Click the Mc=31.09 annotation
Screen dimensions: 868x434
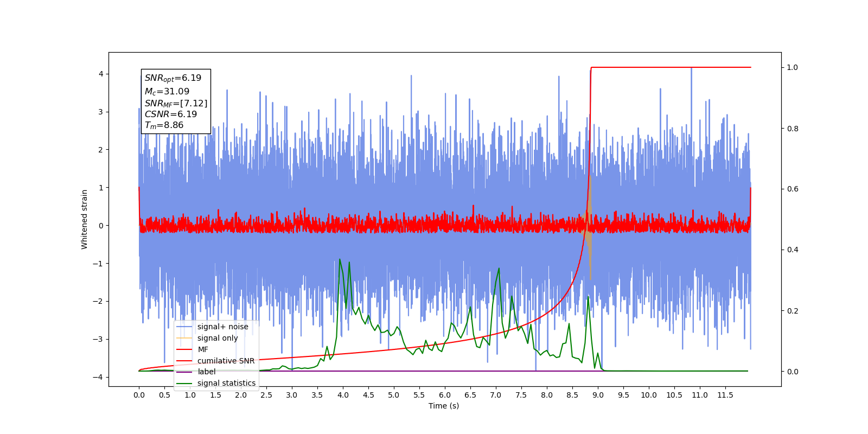pos(167,92)
